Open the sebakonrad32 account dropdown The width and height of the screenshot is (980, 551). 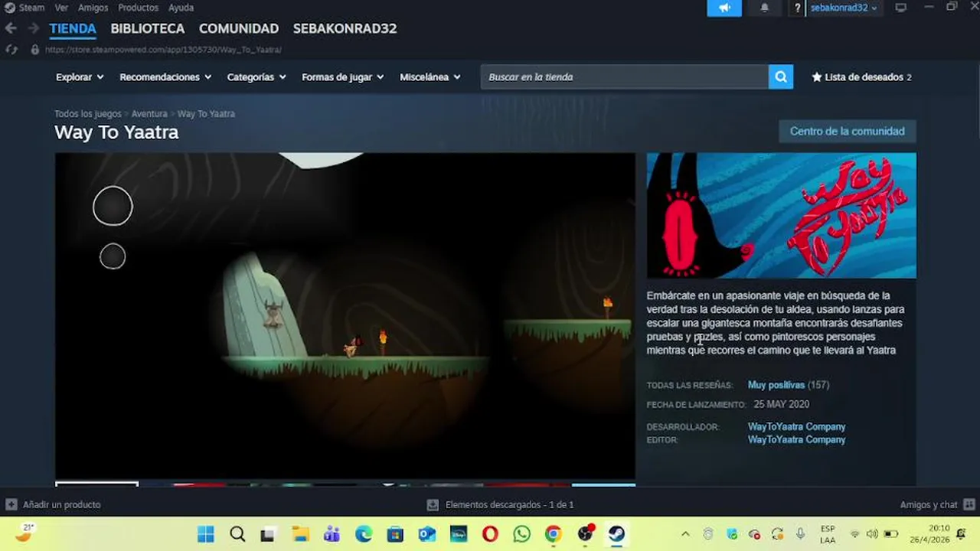pos(844,8)
